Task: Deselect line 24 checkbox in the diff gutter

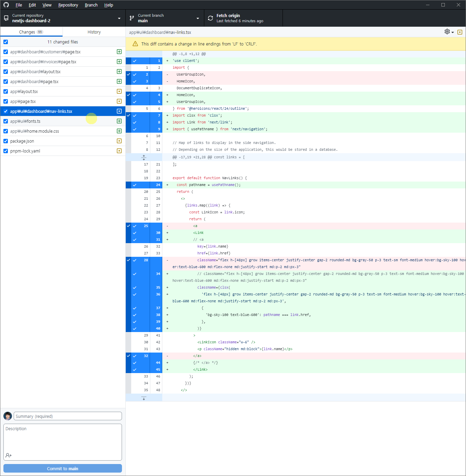Action: tap(135, 185)
